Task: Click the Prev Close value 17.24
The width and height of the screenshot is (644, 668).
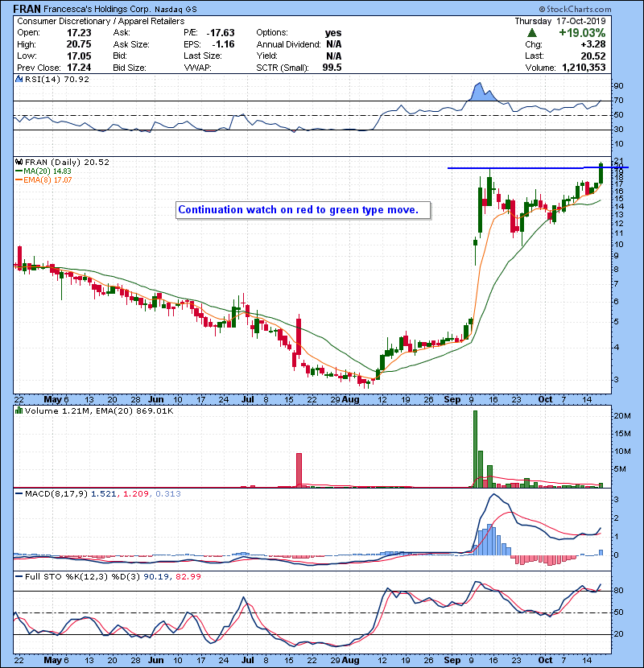Action: (79, 68)
